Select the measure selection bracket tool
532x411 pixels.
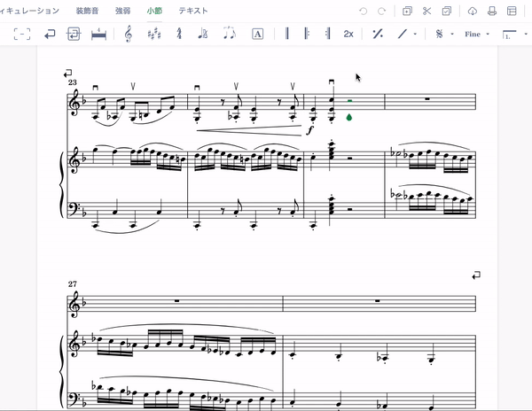click(22, 35)
